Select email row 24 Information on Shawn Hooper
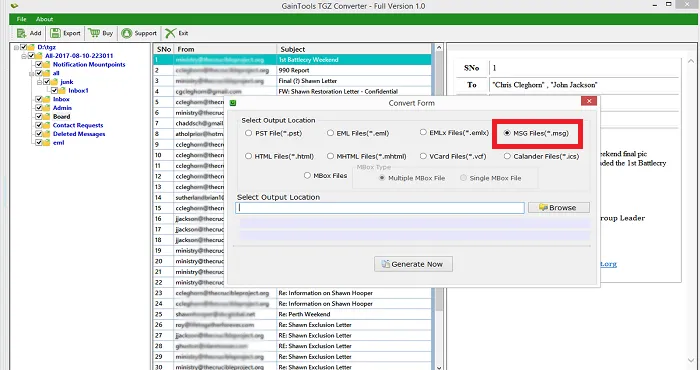700x370 pixels. [x=293, y=303]
